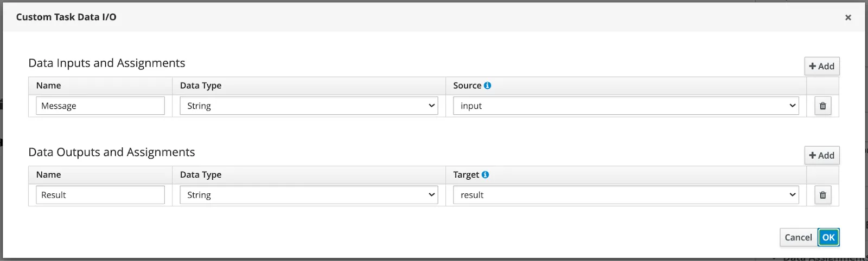
Task: Add a new data input assignment
Action: (822, 66)
